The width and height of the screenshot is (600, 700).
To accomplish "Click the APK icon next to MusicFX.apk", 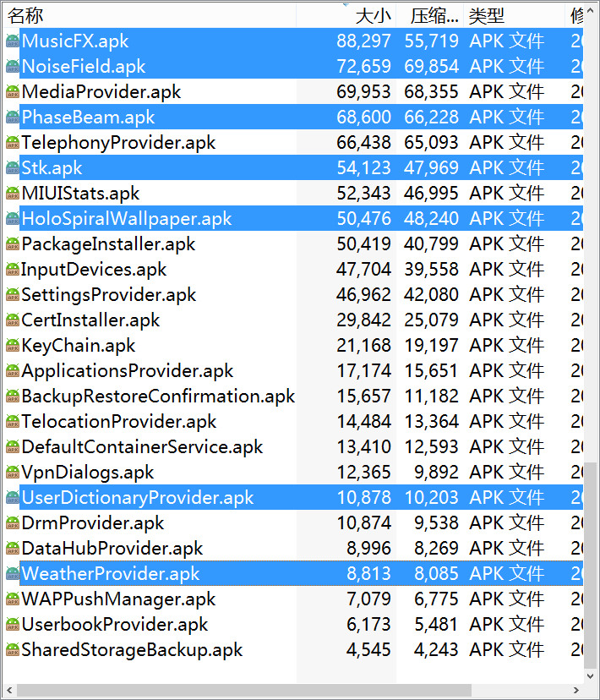I will click(x=13, y=41).
